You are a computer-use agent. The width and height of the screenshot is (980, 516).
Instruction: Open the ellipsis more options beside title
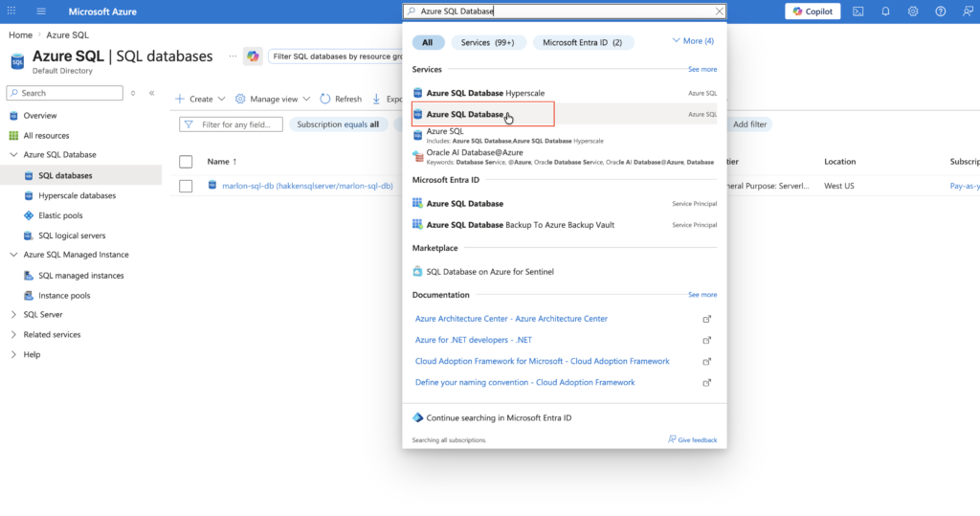pyautogui.click(x=233, y=56)
